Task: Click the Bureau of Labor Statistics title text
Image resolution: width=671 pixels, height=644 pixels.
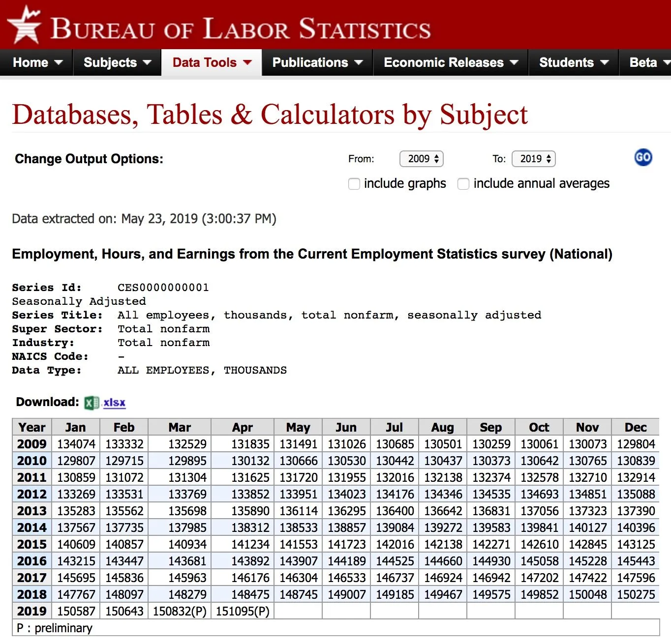Action: coord(241,29)
